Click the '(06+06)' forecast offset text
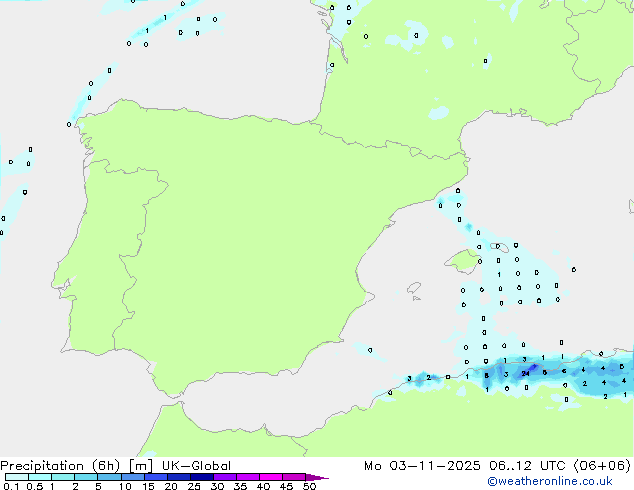 click(x=602, y=466)
